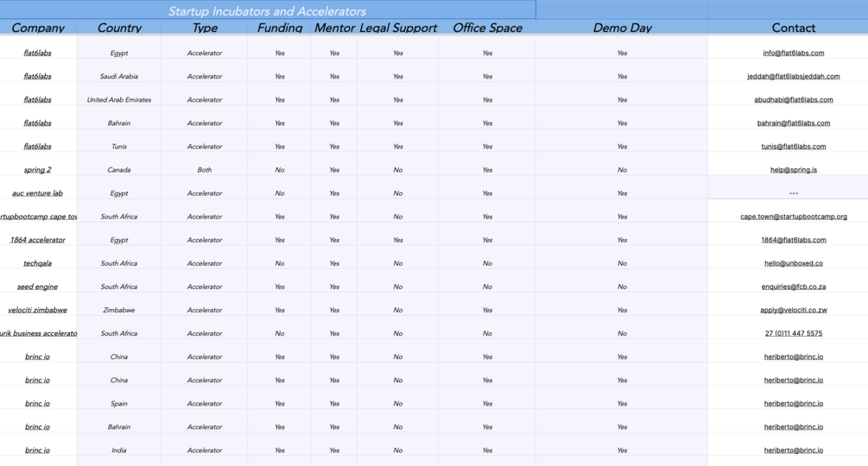The width and height of the screenshot is (868, 466).
Task: Click the jeddah@flat6labsjeddah.com email link
Action: click(x=793, y=76)
